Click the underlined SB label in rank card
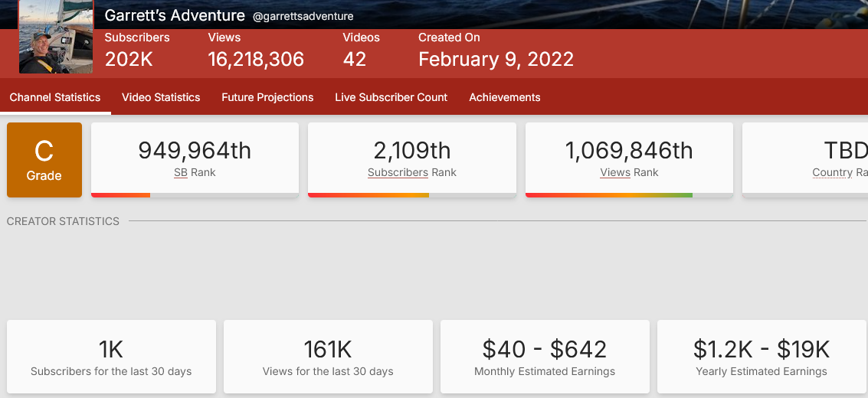The height and width of the screenshot is (398, 868). click(x=181, y=173)
